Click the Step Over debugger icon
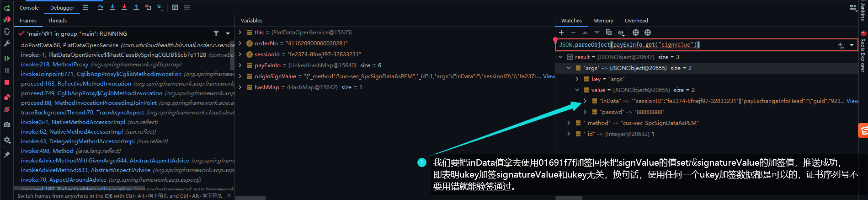This screenshot has height=200, width=868. (101, 7)
